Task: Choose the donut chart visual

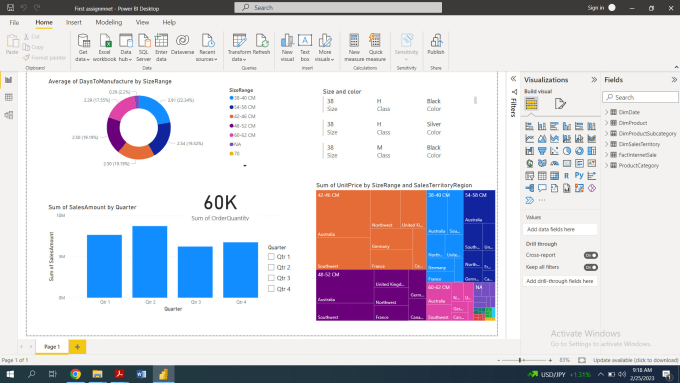Action: tap(579, 151)
